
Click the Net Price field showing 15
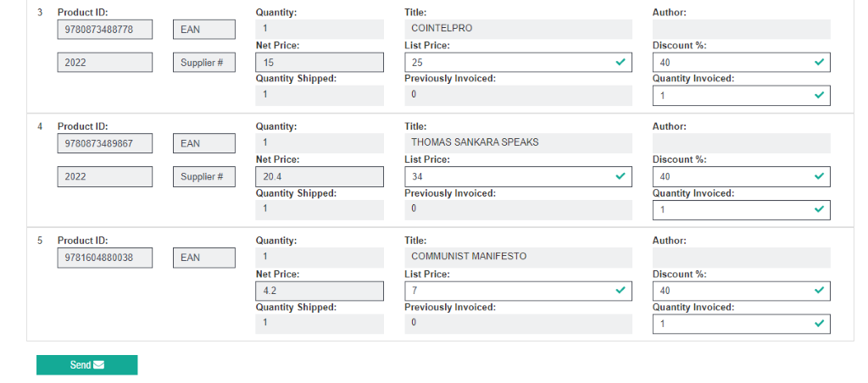[x=319, y=63]
